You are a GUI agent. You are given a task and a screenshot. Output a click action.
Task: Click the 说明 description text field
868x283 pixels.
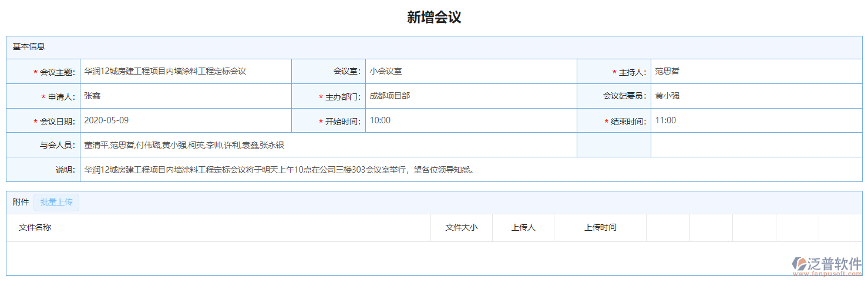pyautogui.click(x=471, y=170)
